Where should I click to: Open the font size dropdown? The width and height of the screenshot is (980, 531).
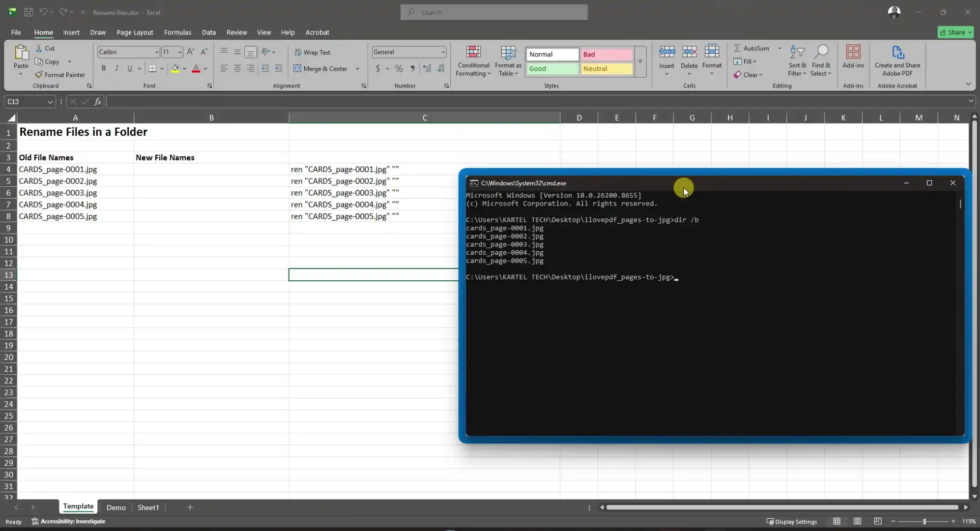coord(179,52)
